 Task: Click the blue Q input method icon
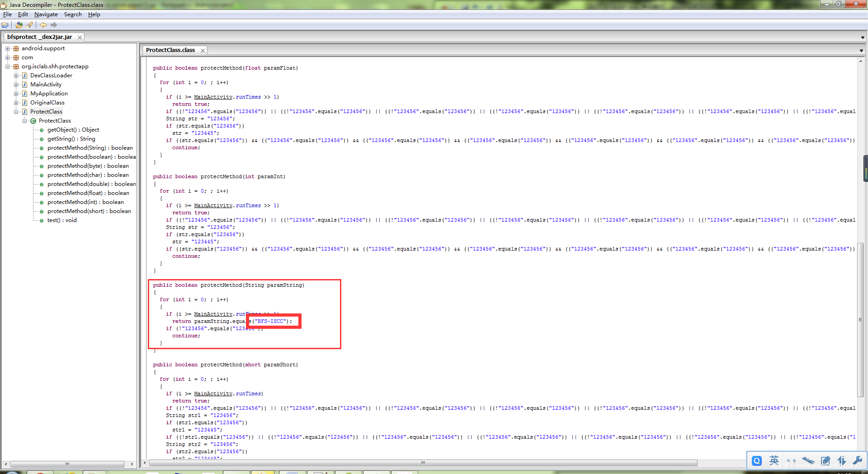pyautogui.click(x=756, y=460)
